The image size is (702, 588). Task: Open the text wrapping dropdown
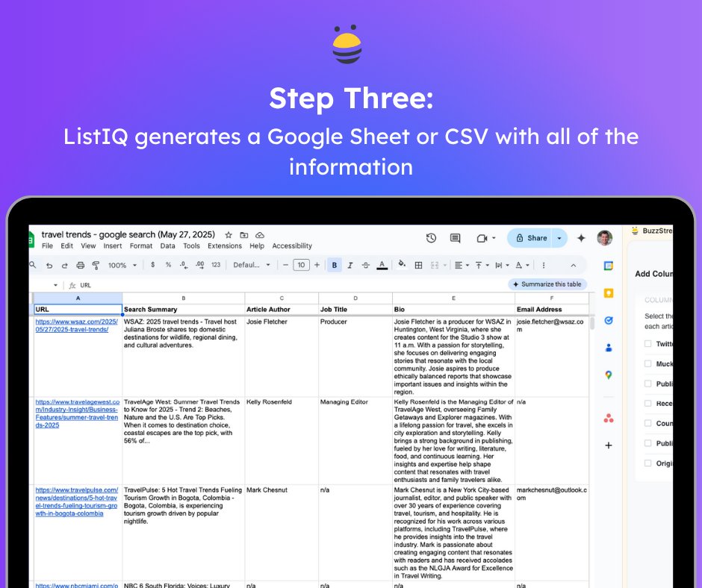point(502,266)
